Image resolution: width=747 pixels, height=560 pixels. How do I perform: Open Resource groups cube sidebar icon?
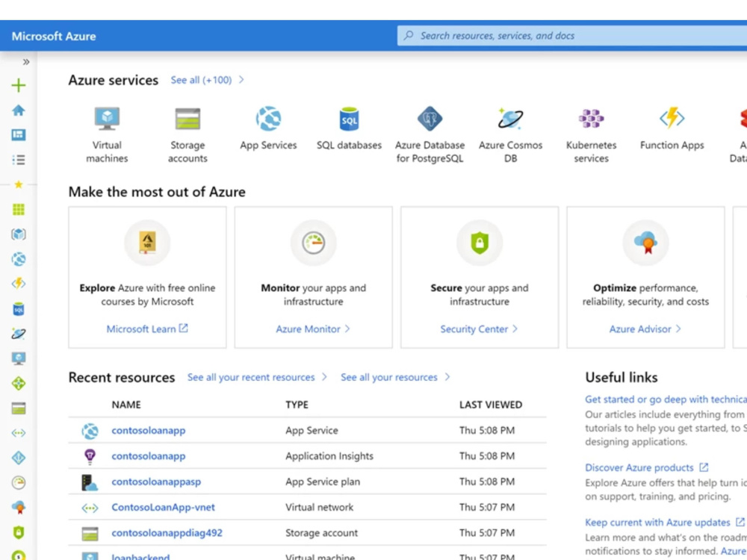[x=19, y=234]
